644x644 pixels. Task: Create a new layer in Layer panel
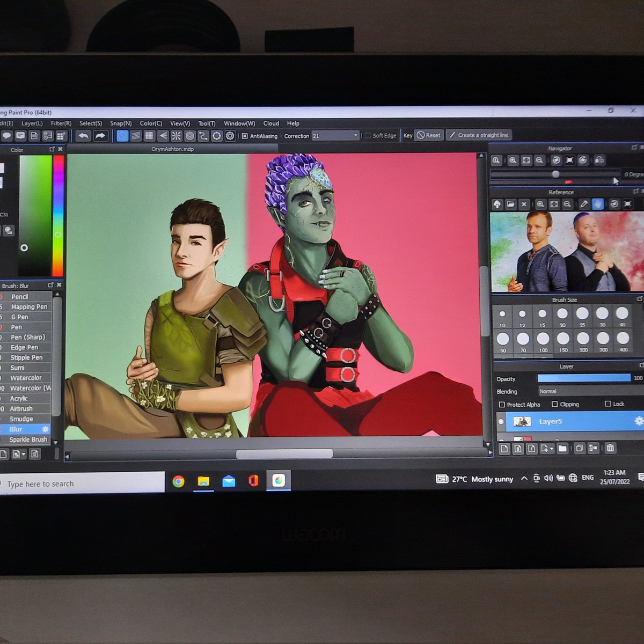point(504,448)
